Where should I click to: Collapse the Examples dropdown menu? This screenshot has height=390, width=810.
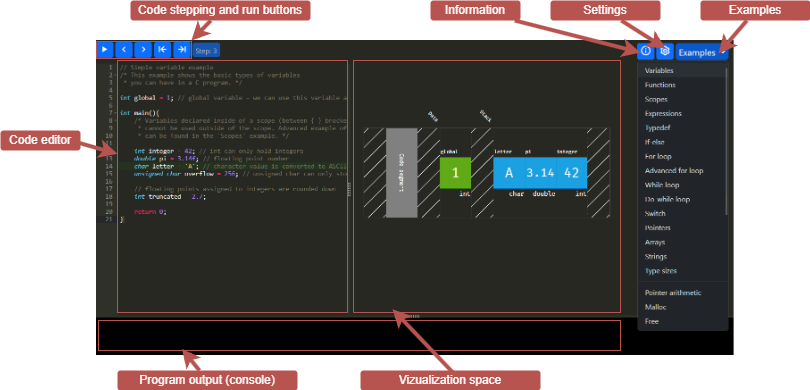[x=702, y=52]
